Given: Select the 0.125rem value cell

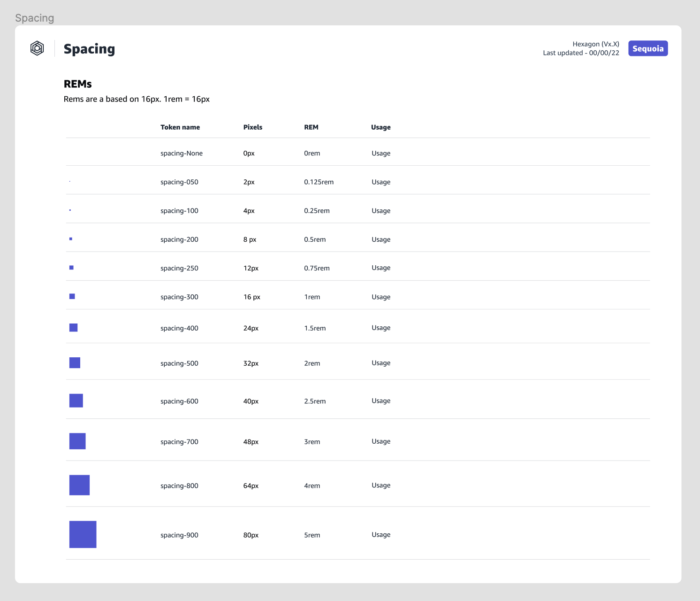Looking at the screenshot, I should click(x=319, y=182).
